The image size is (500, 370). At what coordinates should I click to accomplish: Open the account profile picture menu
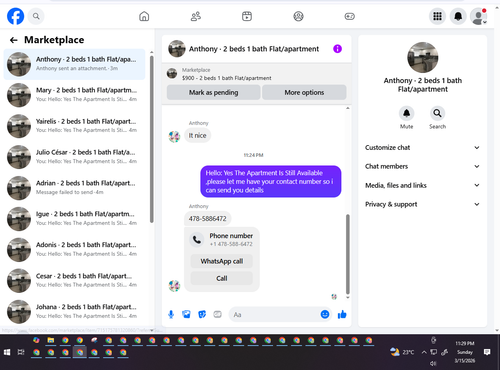(x=479, y=16)
